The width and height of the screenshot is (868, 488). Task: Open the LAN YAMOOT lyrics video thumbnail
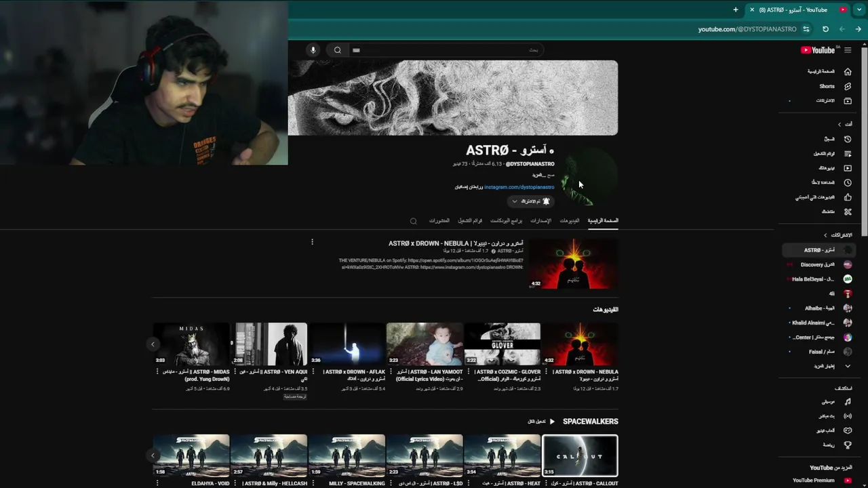pyautogui.click(x=425, y=344)
